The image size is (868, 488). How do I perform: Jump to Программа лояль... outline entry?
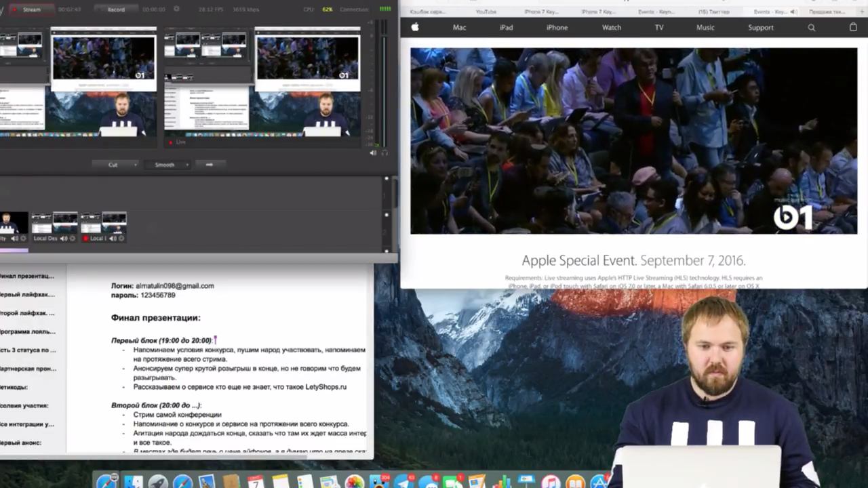27,331
